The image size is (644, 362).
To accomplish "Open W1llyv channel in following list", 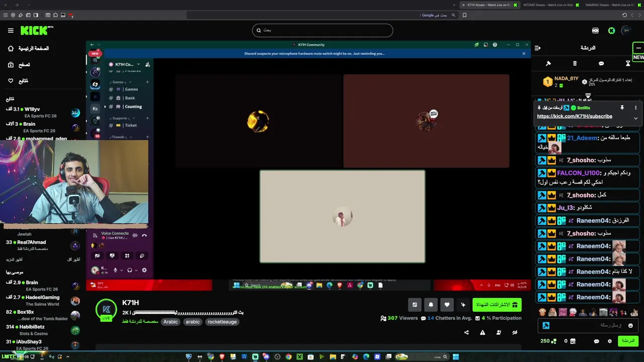I will [43, 112].
